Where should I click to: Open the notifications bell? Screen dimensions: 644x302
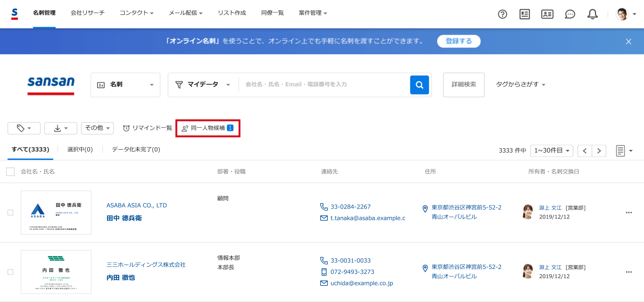tap(592, 14)
